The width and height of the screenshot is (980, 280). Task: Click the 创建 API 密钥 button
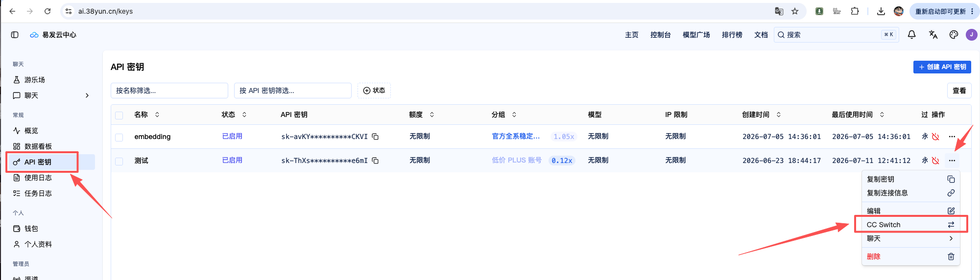point(942,67)
